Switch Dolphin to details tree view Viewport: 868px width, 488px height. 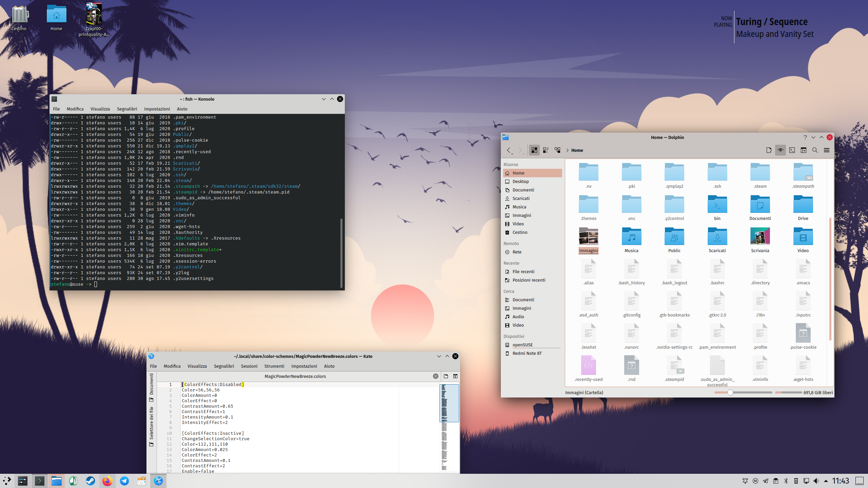click(x=557, y=150)
